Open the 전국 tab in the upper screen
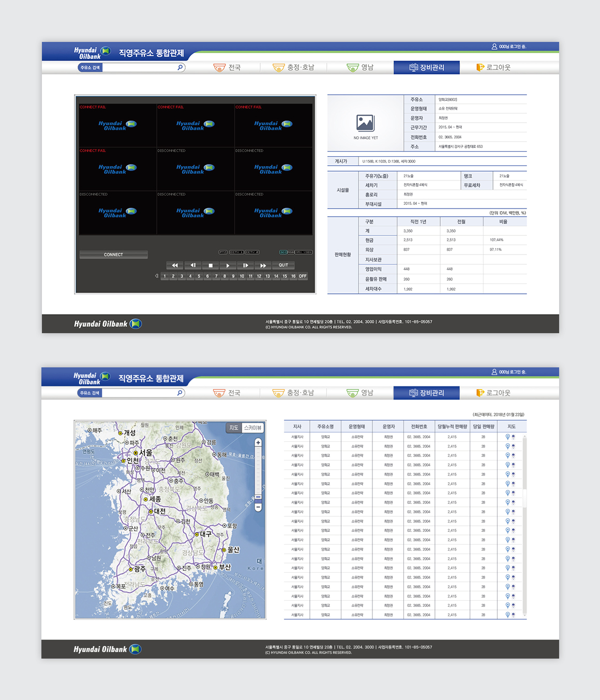 227,67
